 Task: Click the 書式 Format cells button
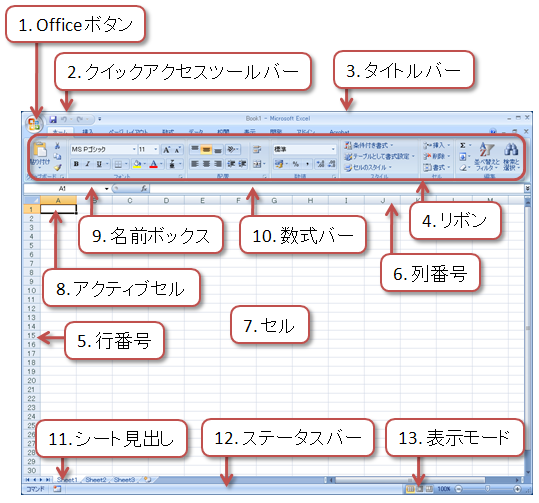coord(437,167)
